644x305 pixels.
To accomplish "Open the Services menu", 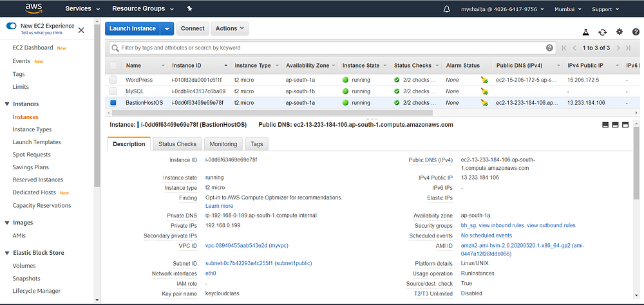I will click(x=82, y=8).
